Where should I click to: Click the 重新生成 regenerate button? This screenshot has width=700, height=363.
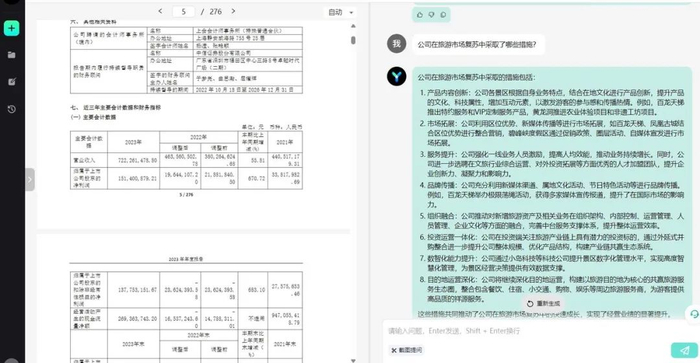click(543, 304)
